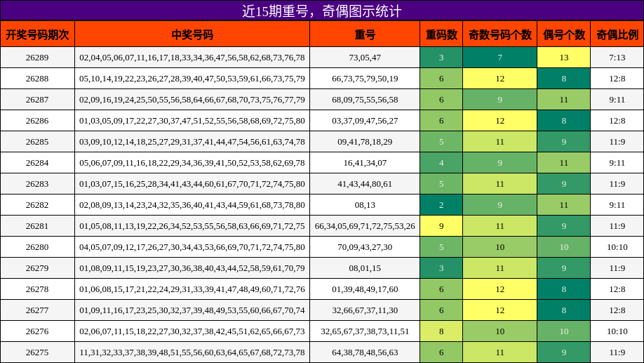This screenshot has width=644, height=363.
Task: Click odd count 12 for issue 26288
Action: pos(500,79)
